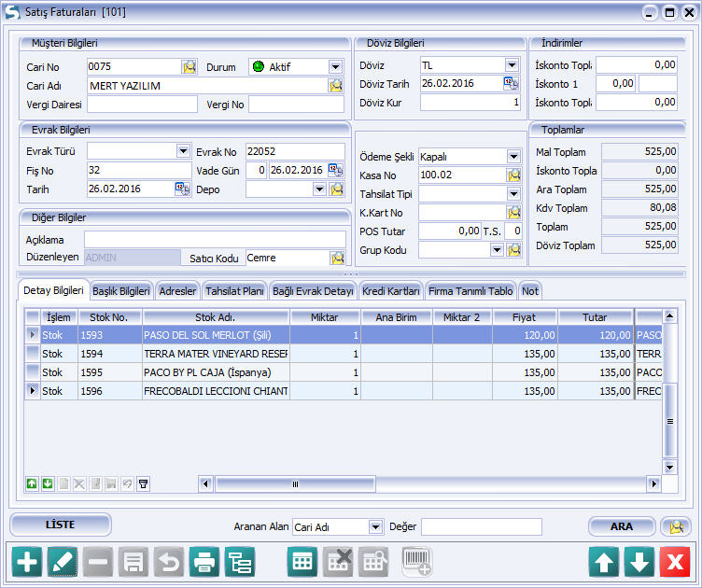Open the Ödeme Şekli dropdown
This screenshot has width=702, height=588.
click(x=512, y=156)
